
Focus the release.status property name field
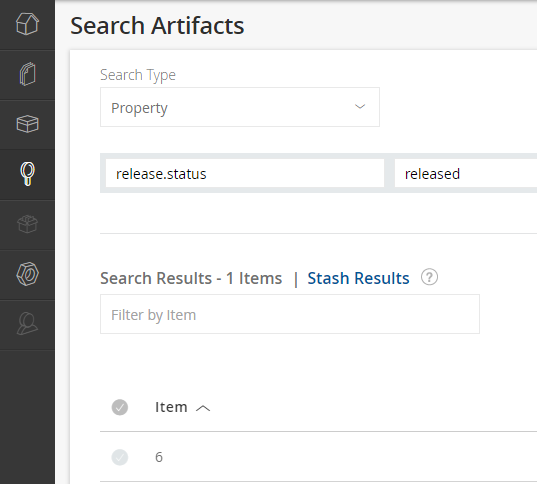pyautogui.click(x=245, y=173)
